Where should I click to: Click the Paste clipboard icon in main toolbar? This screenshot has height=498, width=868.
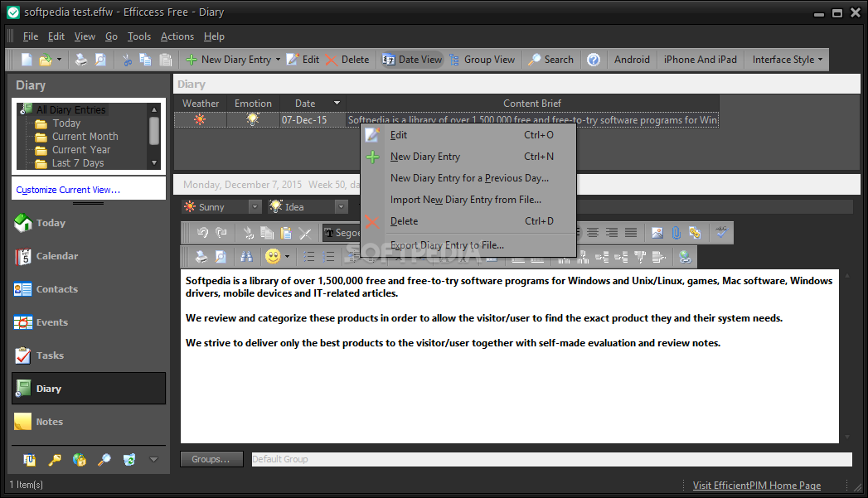165,59
